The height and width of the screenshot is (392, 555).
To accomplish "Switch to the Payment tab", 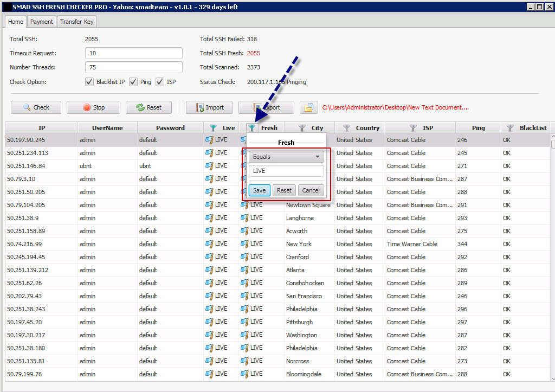I will tap(42, 22).
